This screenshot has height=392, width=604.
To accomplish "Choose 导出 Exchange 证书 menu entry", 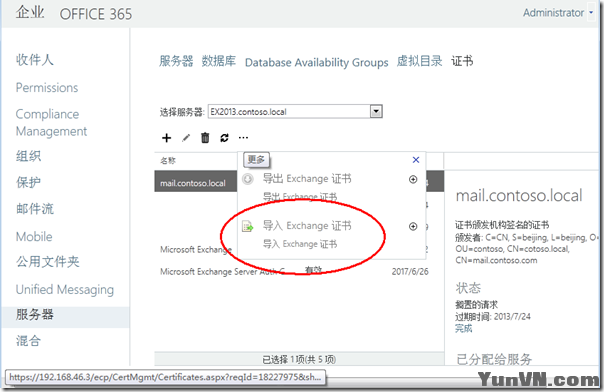I will click(307, 179).
